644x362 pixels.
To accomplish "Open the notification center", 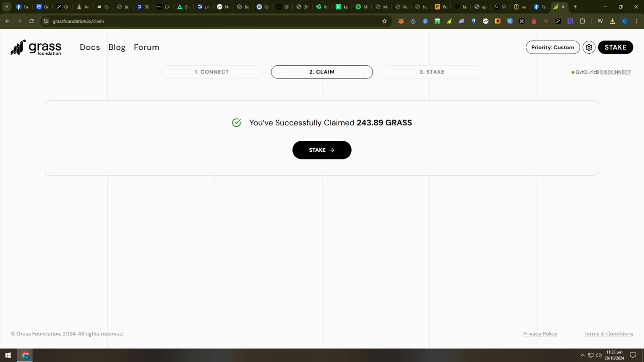I will pos(633,355).
